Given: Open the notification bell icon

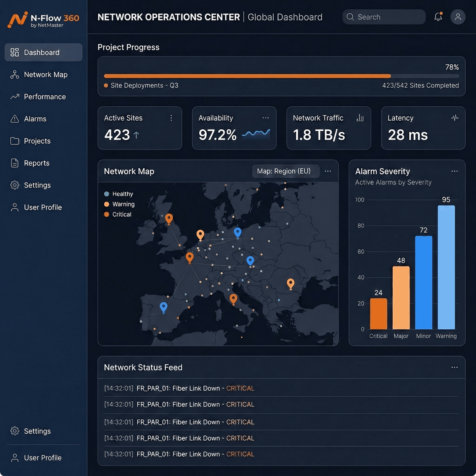Looking at the screenshot, I should click(x=438, y=17).
